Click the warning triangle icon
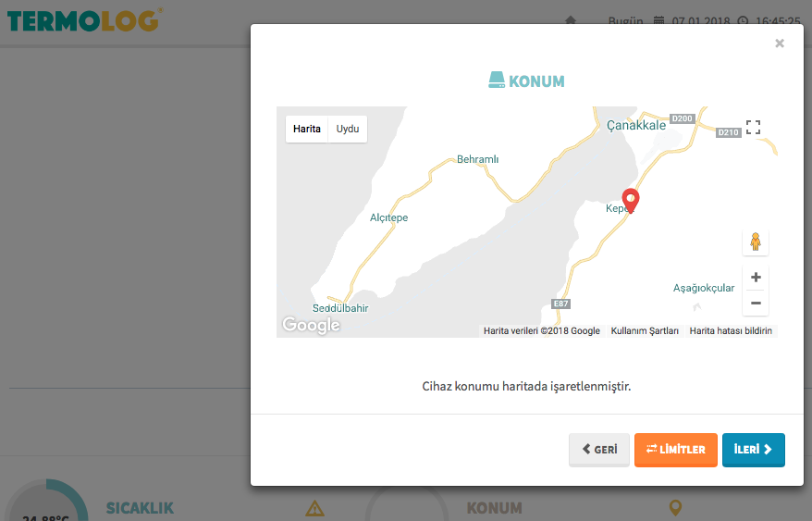This screenshot has height=521, width=812. pyautogui.click(x=314, y=507)
